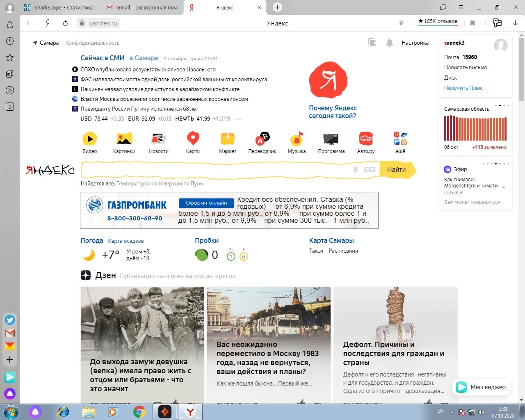Reload the current page
The height and width of the screenshot is (420, 525).
coord(65,23)
